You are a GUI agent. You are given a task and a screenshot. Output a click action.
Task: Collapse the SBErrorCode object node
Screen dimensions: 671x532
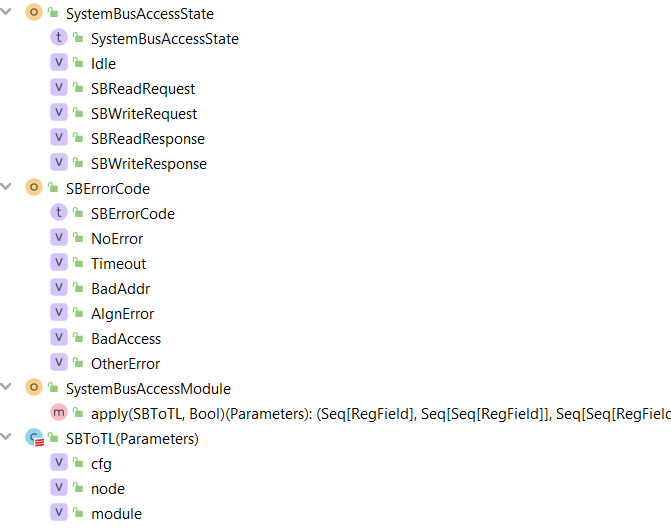click(x=6, y=187)
